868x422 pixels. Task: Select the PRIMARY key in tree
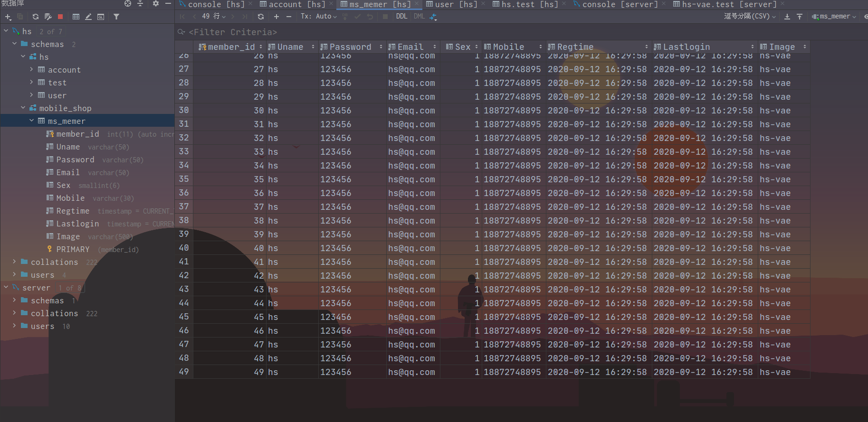pos(93,249)
